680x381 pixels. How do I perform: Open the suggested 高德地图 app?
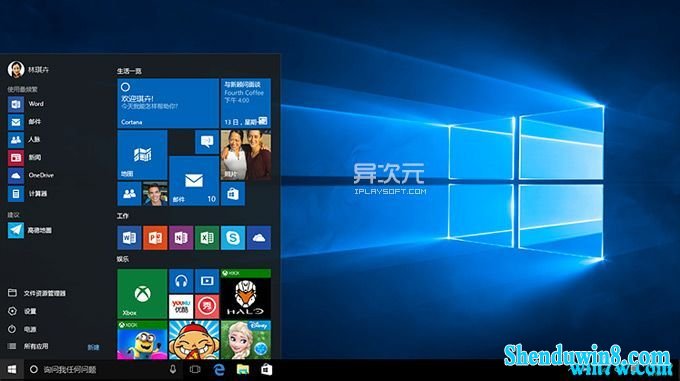30,230
